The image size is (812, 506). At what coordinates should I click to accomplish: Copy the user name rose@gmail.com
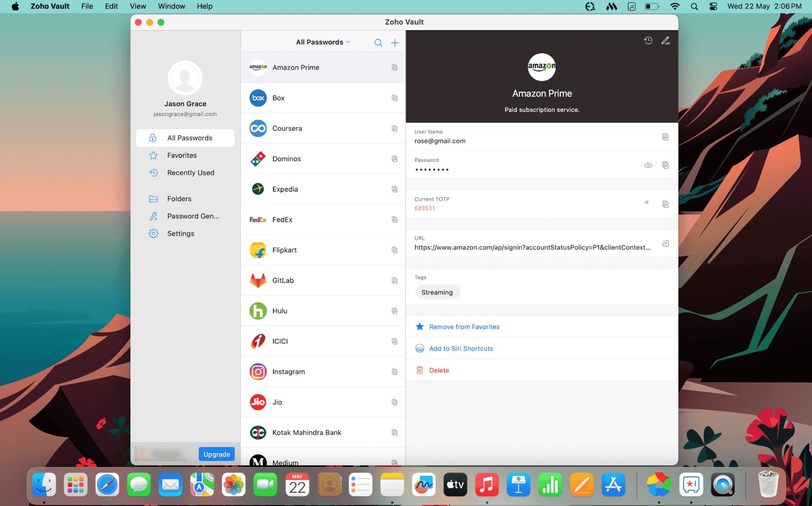[665, 137]
